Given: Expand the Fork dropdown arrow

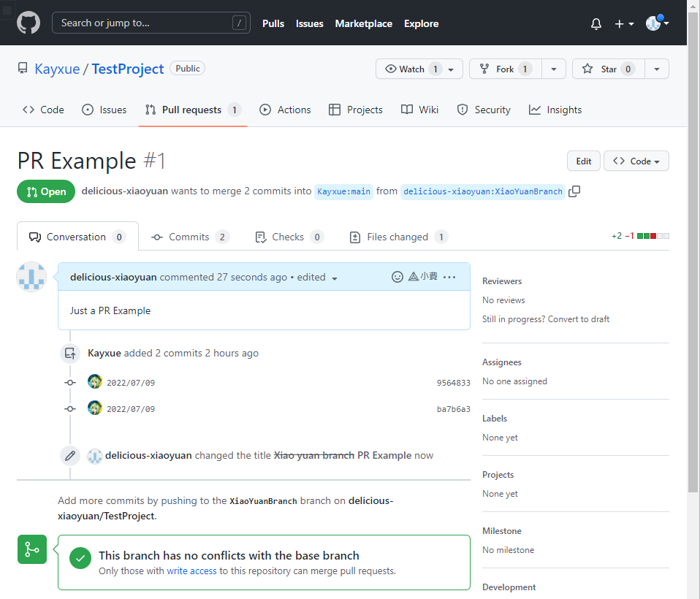Looking at the screenshot, I should point(554,69).
